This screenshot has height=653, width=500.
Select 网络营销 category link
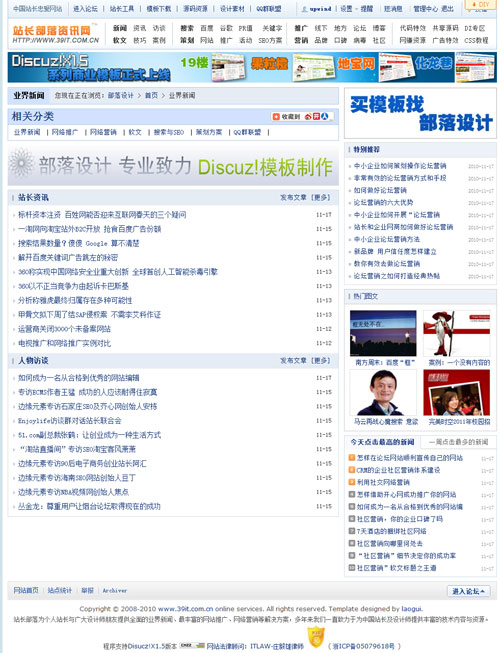point(103,132)
